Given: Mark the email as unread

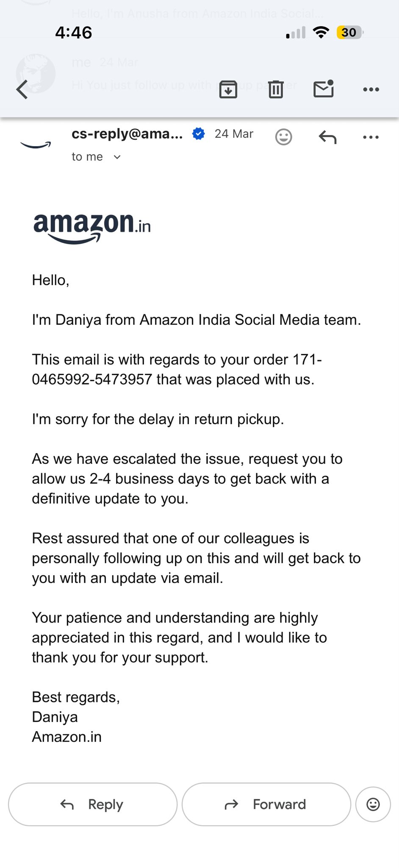Looking at the screenshot, I should point(324,89).
